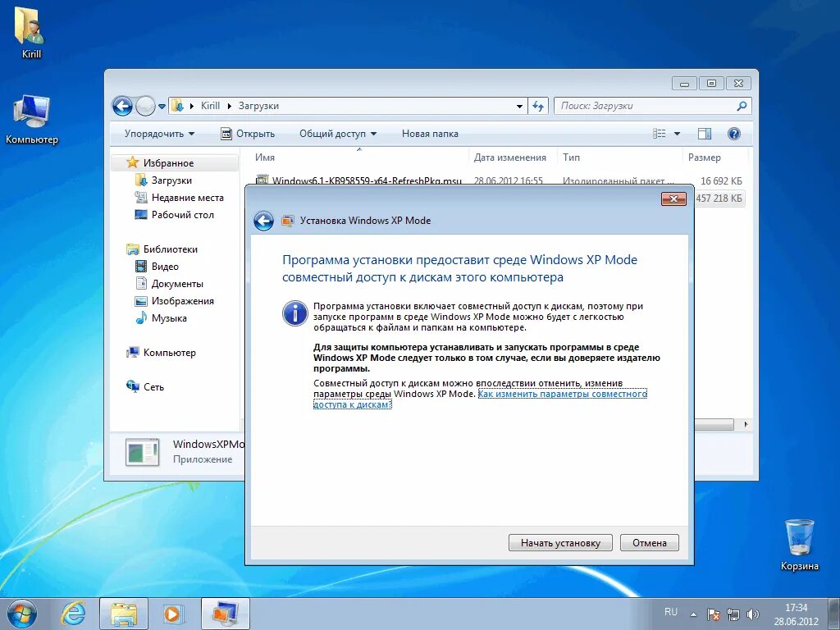Open Упорядочить menu

[160, 134]
